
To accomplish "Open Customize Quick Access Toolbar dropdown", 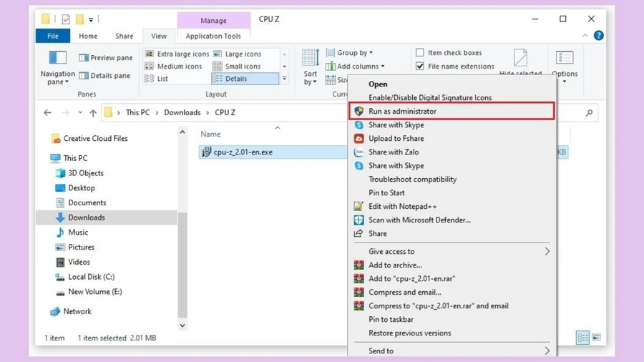I will coord(91,19).
